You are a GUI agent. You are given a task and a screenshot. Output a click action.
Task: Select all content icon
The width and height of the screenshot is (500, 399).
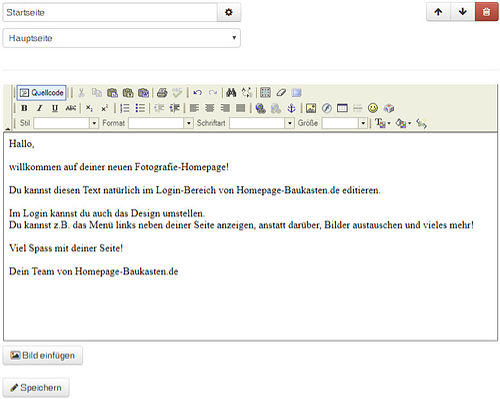pyautogui.click(x=265, y=93)
